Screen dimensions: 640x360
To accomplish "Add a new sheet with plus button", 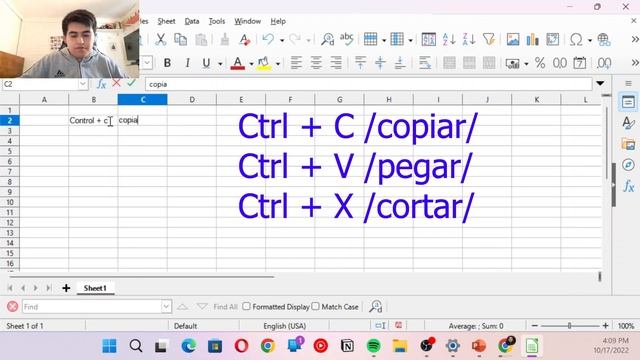I will (x=66, y=288).
